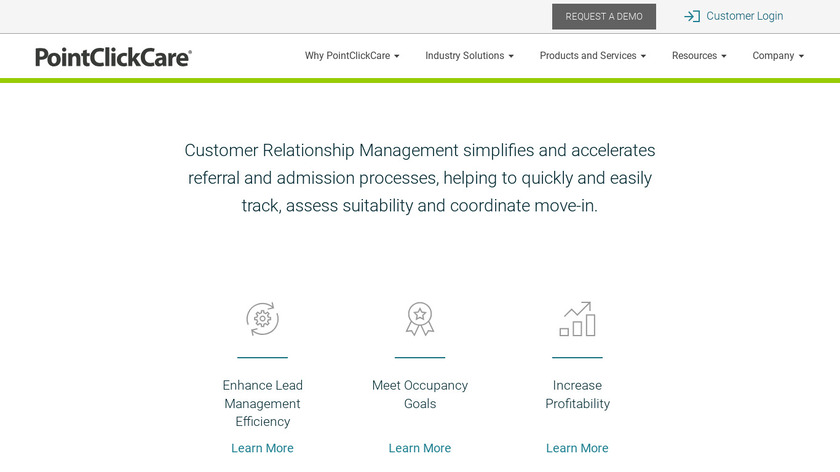
Task: Open the Industry Solutions menu
Action: [469, 56]
